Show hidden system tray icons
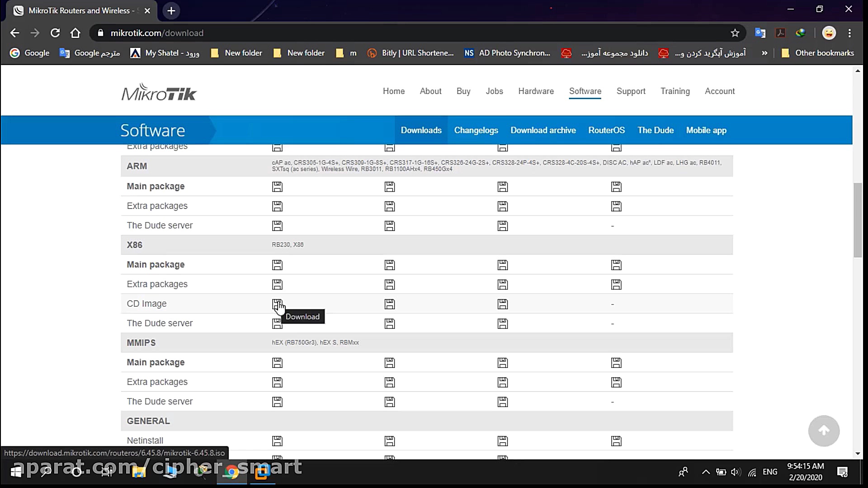The height and width of the screenshot is (488, 868). click(705, 472)
